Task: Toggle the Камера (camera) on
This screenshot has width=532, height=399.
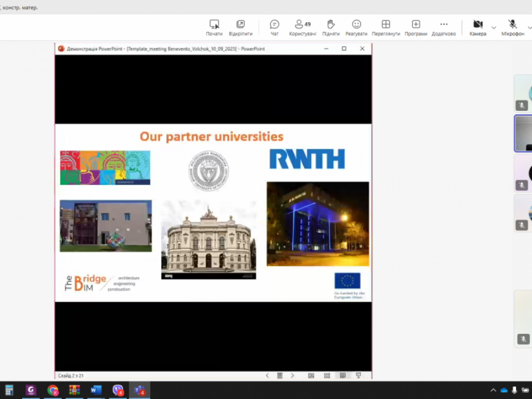Action: point(477,27)
